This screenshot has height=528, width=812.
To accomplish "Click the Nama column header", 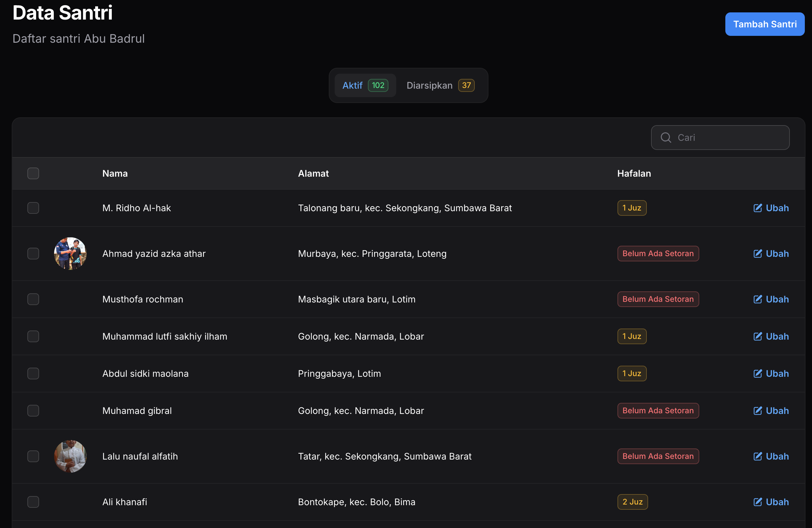I will (x=115, y=173).
